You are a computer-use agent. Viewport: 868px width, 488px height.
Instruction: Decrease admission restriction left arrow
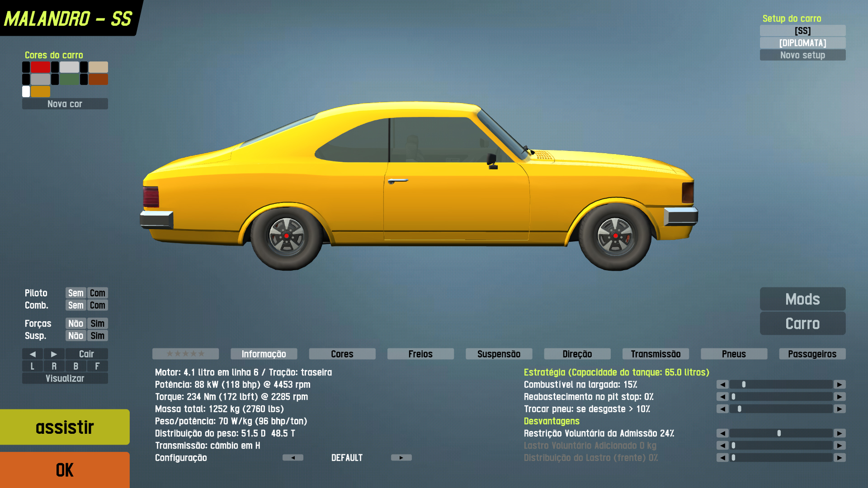(x=722, y=433)
